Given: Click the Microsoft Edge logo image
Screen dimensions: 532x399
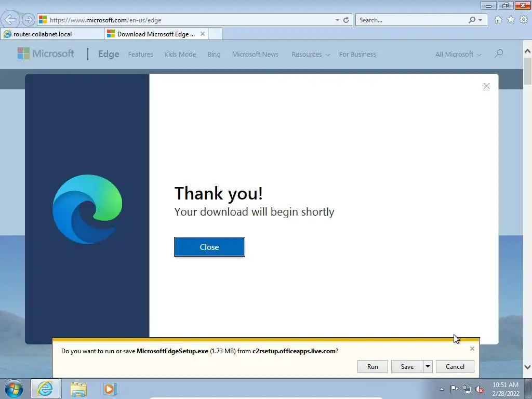Looking at the screenshot, I should point(87,209).
